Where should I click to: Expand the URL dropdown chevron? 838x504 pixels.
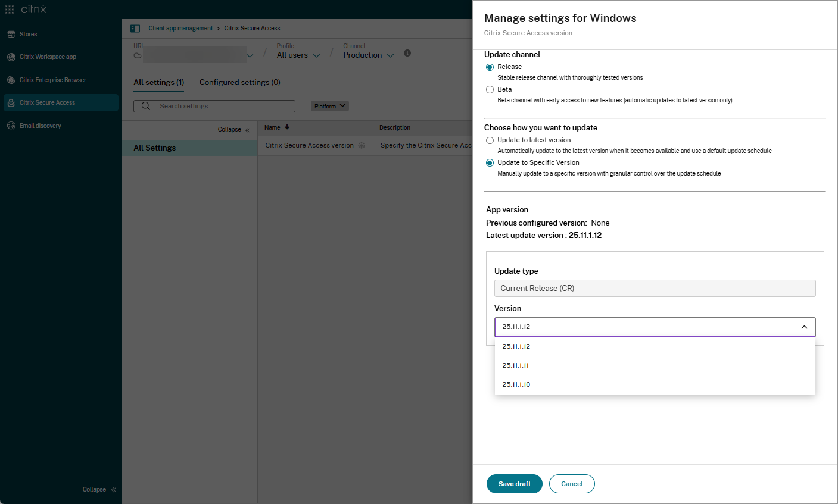(250, 55)
